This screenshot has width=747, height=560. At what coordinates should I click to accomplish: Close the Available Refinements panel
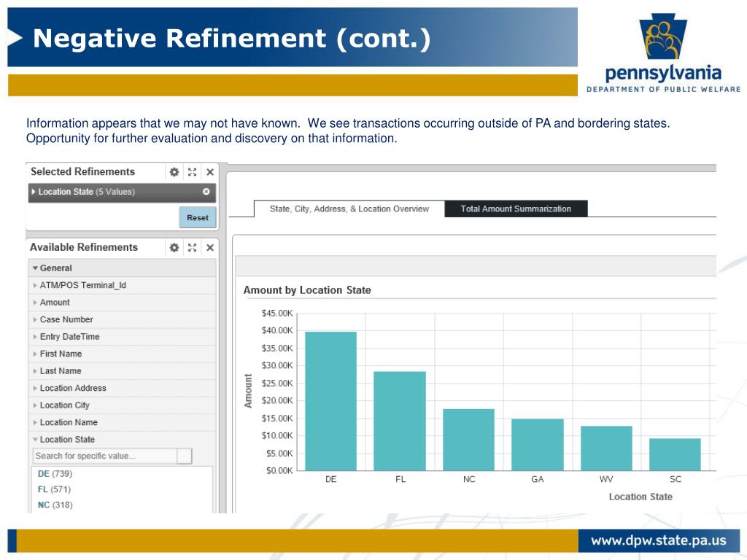[x=209, y=248]
